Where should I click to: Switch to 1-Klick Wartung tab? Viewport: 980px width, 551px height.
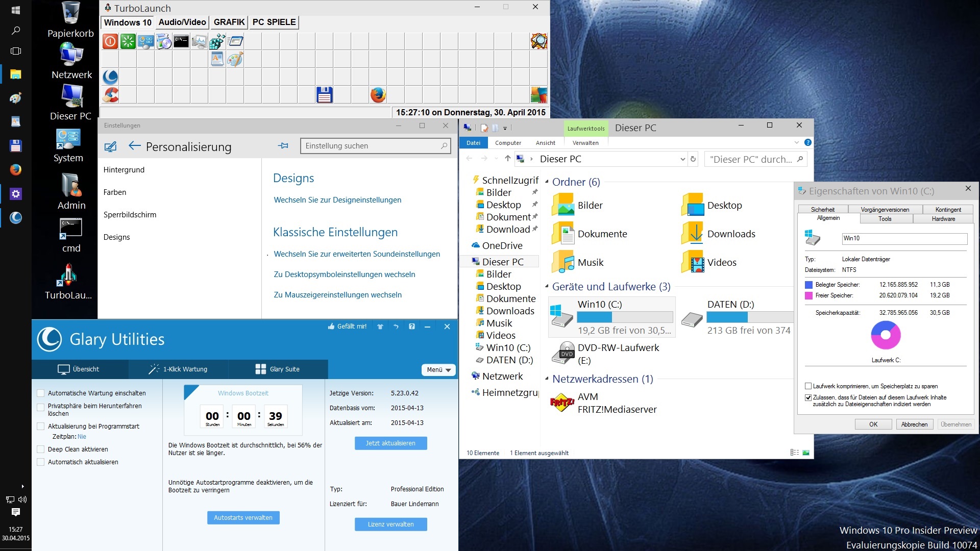click(x=178, y=369)
